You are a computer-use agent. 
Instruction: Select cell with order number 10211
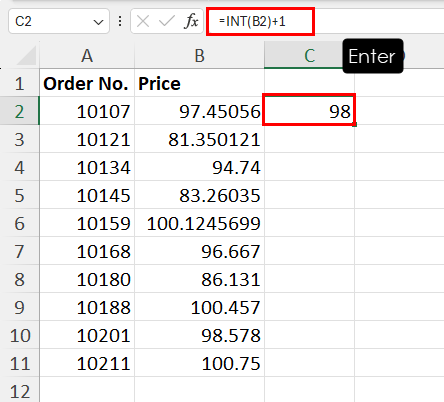point(87,363)
